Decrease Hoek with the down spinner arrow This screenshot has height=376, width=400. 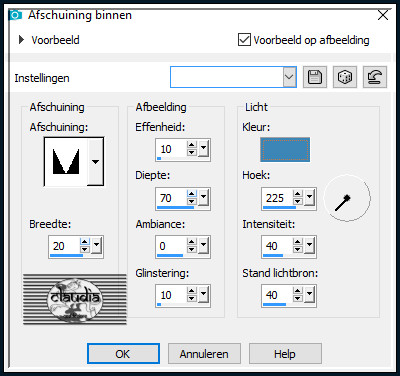click(x=298, y=201)
